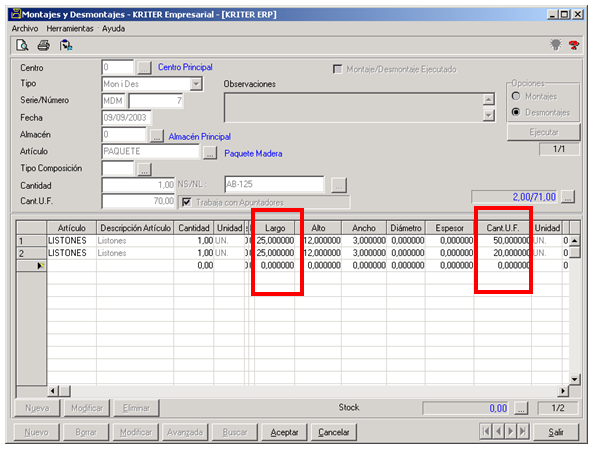Click cell 50,000000 in Cant.U.F. column
The width and height of the screenshot is (596, 454).
pos(502,241)
